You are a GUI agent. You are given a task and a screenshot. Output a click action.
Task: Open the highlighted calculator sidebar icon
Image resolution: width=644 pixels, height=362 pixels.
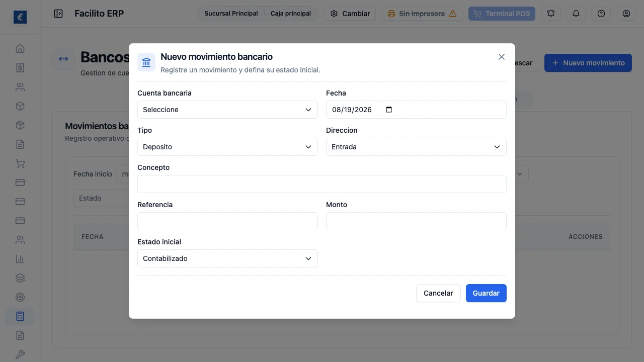coord(20,316)
